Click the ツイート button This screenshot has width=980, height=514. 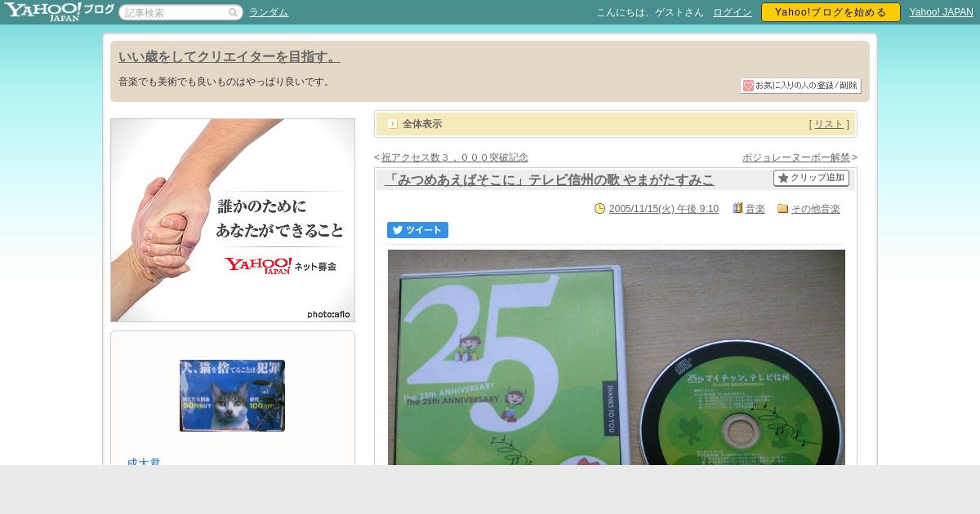click(417, 230)
